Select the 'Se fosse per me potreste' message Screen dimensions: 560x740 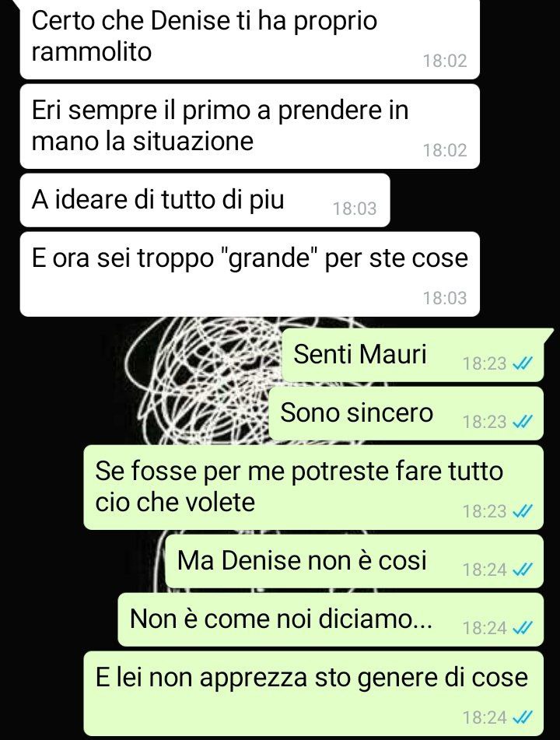pyautogui.click(x=313, y=488)
